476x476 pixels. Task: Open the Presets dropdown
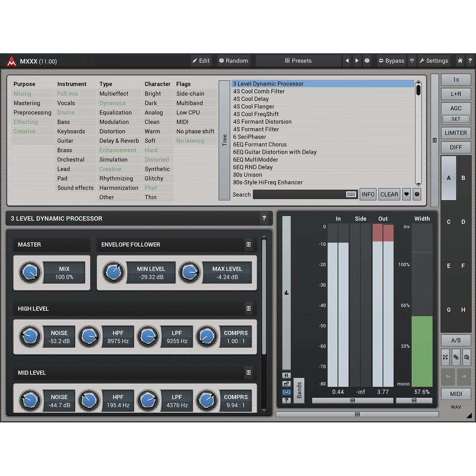pyautogui.click(x=298, y=61)
